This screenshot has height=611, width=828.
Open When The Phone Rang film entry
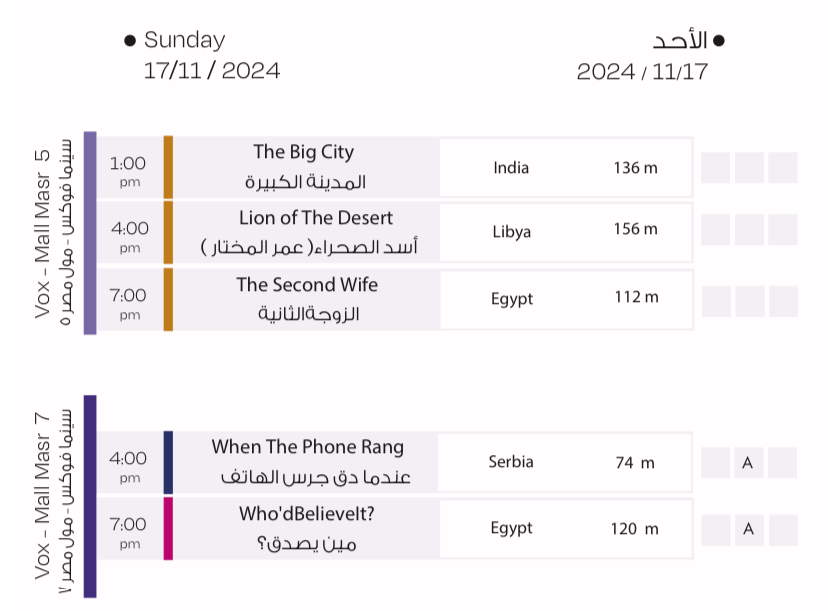[x=308, y=462]
